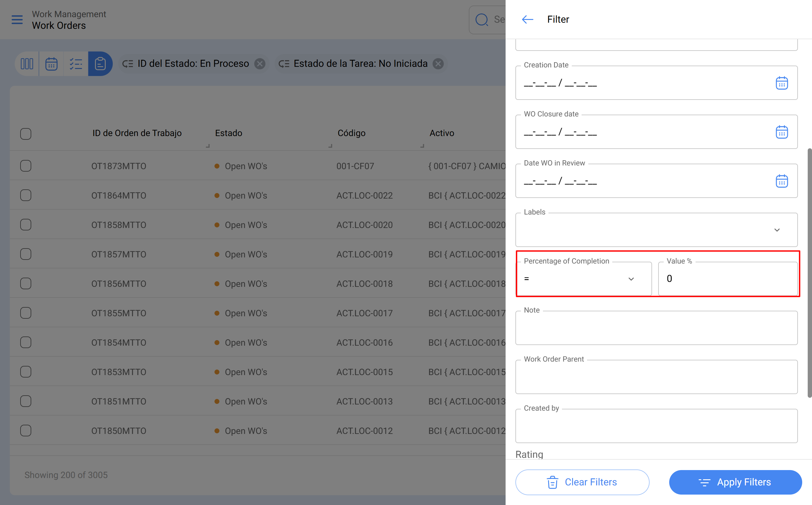Expand the Labels dropdown
The image size is (812, 505).
(x=776, y=230)
